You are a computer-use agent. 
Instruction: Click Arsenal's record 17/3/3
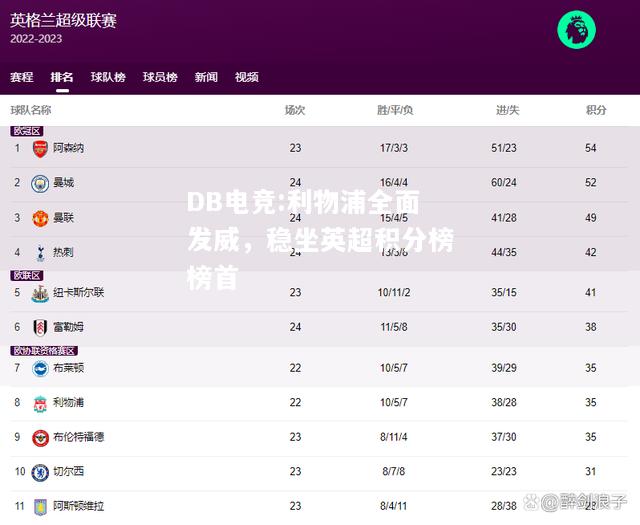pyautogui.click(x=394, y=148)
